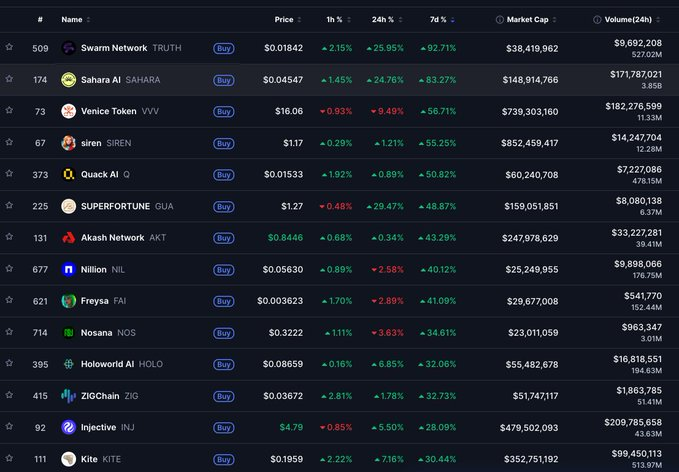The width and height of the screenshot is (679, 472).
Task: Click the Venice Token logo icon
Action: (68, 111)
